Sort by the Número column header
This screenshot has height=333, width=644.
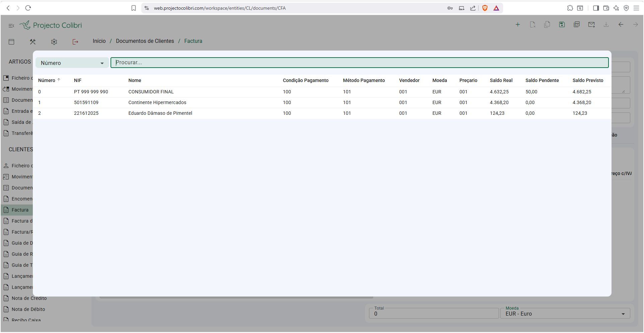pyautogui.click(x=47, y=80)
